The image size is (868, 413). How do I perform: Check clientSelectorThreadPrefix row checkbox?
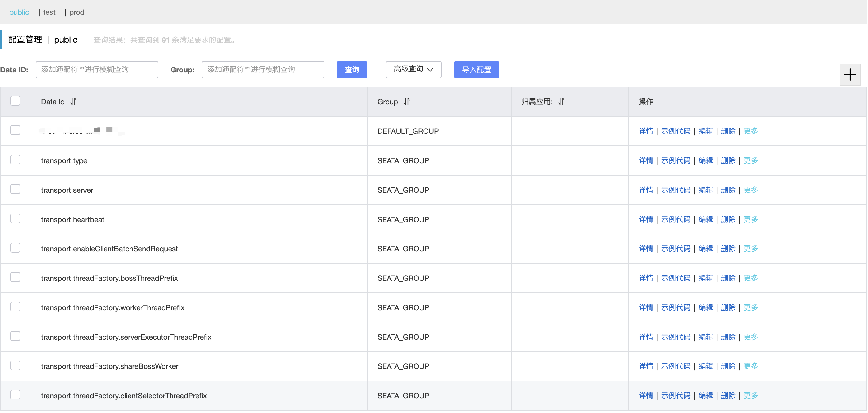click(15, 395)
